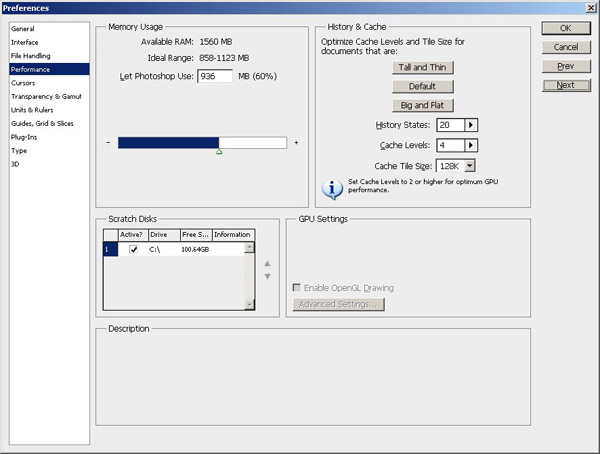Screen dimensions: 600x454
Task: Toggle the C:\ scratch disk Active checkbox
Action: [134, 250]
